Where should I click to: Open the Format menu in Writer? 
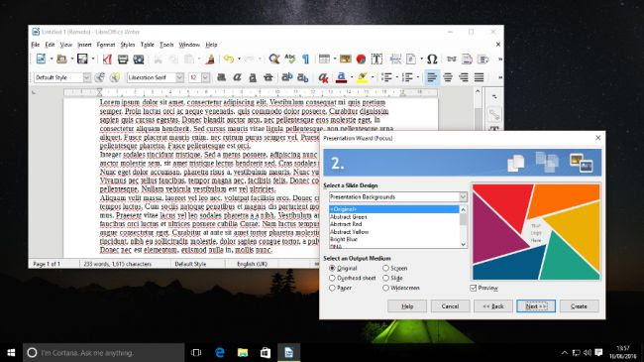tap(106, 45)
